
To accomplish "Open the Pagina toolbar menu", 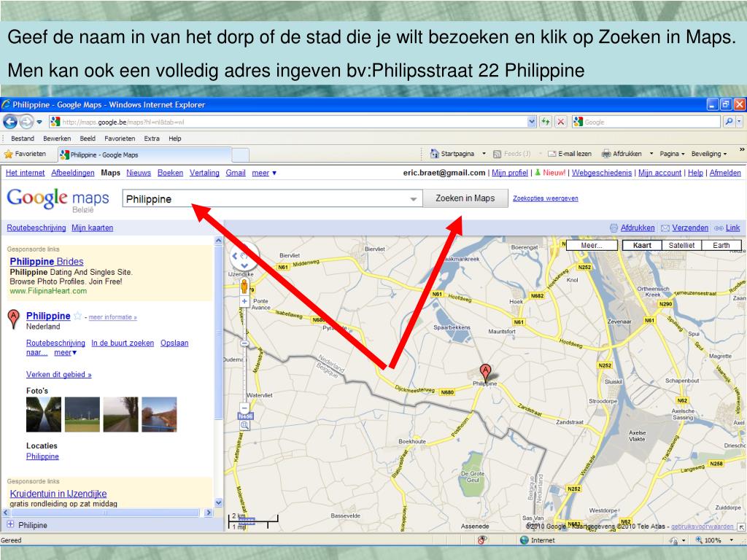I will click(672, 154).
